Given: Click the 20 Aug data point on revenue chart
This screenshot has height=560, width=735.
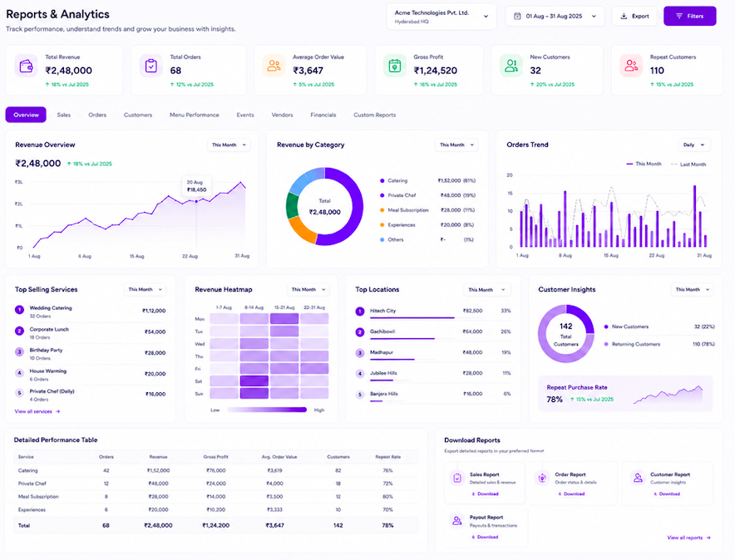Looking at the screenshot, I should click(196, 201).
